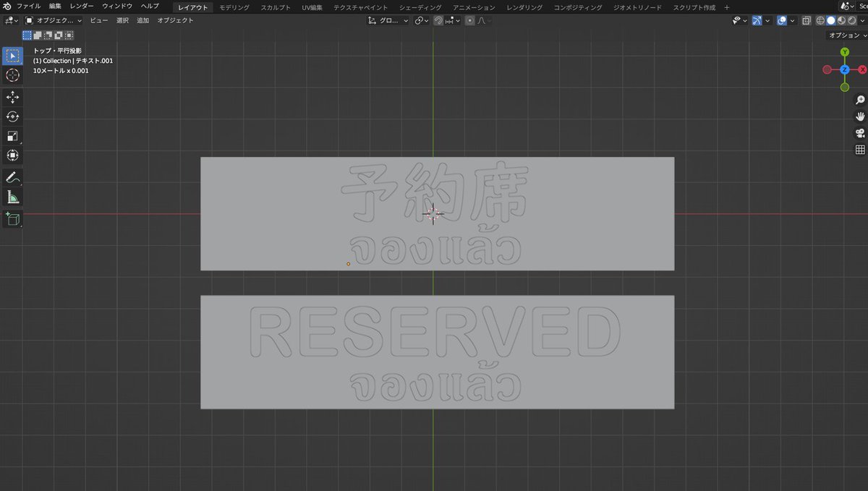Add a new workspace with plus
Viewport: 868px width, 491px height.
pyautogui.click(x=727, y=7)
